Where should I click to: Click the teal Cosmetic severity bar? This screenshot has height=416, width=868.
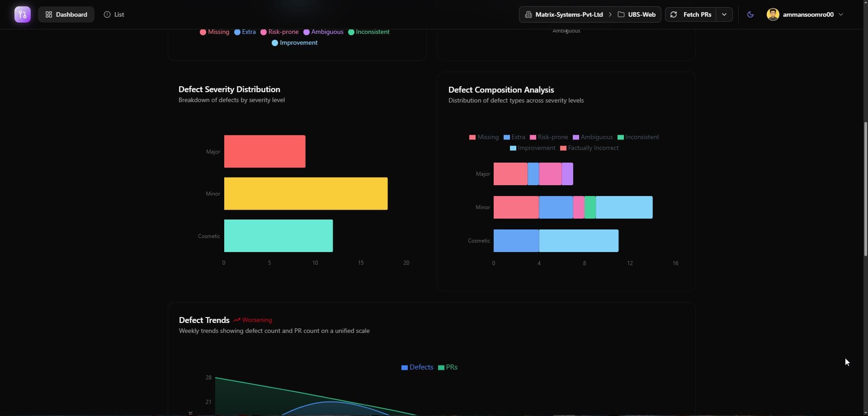click(278, 236)
